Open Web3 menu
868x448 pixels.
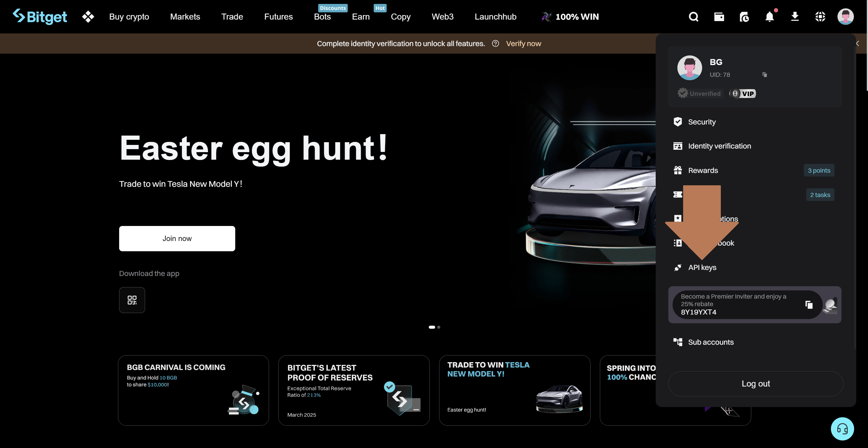pyautogui.click(x=442, y=17)
